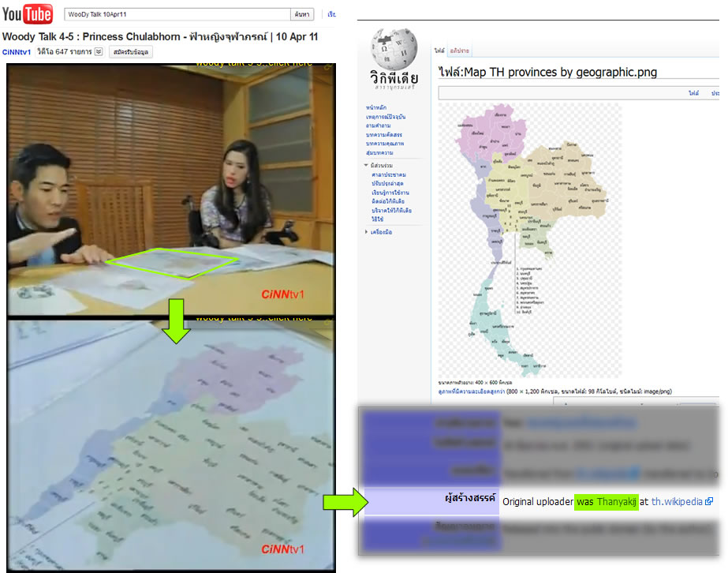Open the บทความคุณภาพ sidebar link

tap(385, 144)
